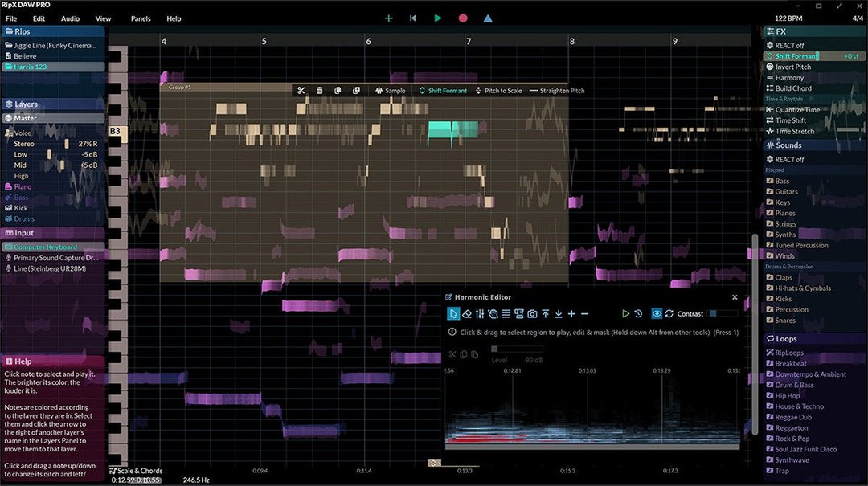Open the Panels menu
Viewport: 868px width, 486px height.
(x=143, y=18)
